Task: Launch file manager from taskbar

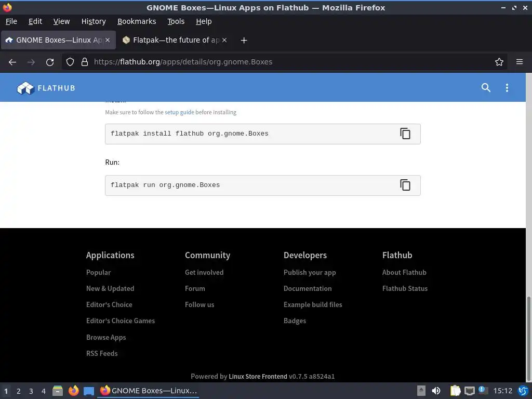Action: (58, 391)
